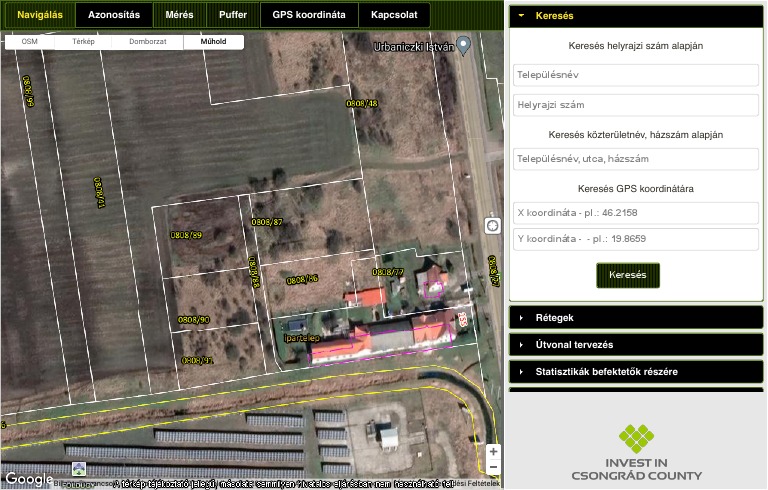Click the geolocation crosshair button on map

[492, 226]
